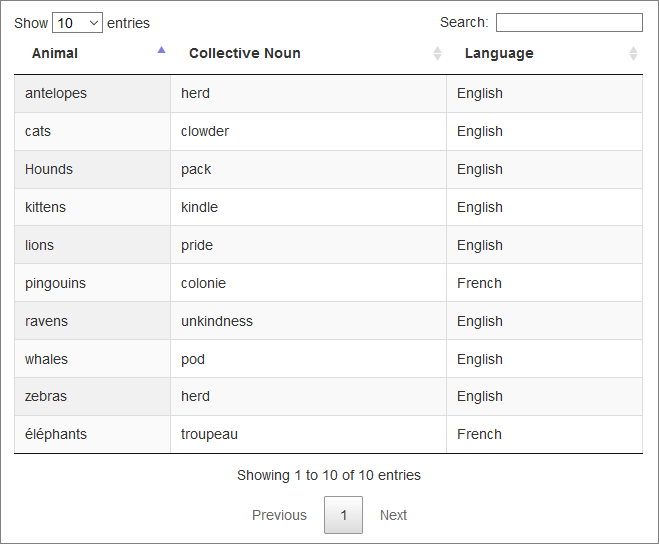659x544 pixels.
Task: Sort by the Animal column header
Action: coord(55,54)
